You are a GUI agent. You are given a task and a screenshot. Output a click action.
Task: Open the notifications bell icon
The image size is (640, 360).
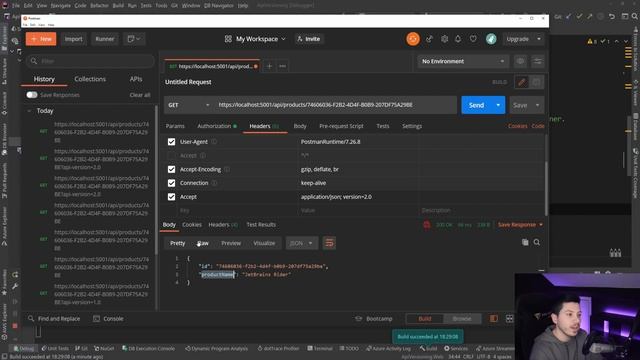[x=458, y=39]
